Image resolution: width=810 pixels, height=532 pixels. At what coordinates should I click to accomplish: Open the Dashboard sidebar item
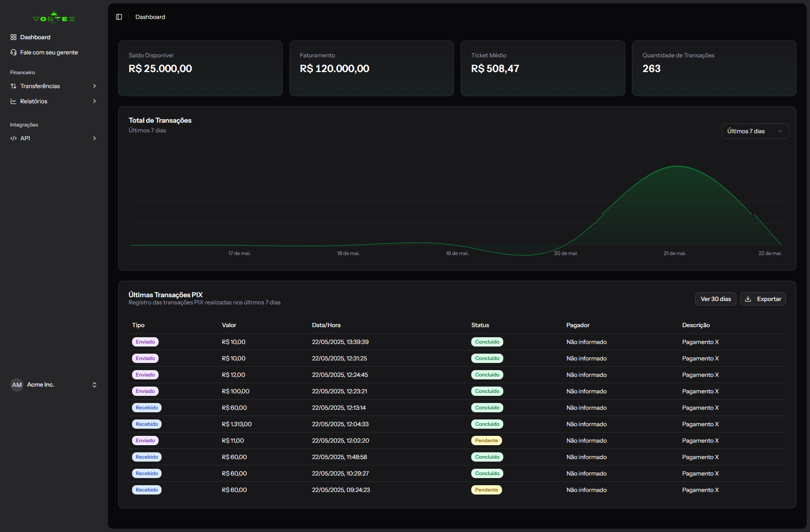tap(54, 37)
